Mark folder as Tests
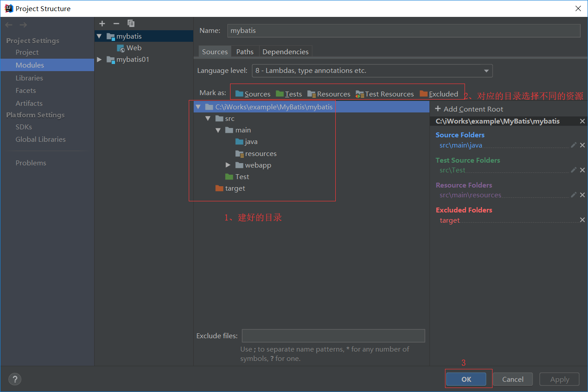588x392 pixels. (x=289, y=94)
